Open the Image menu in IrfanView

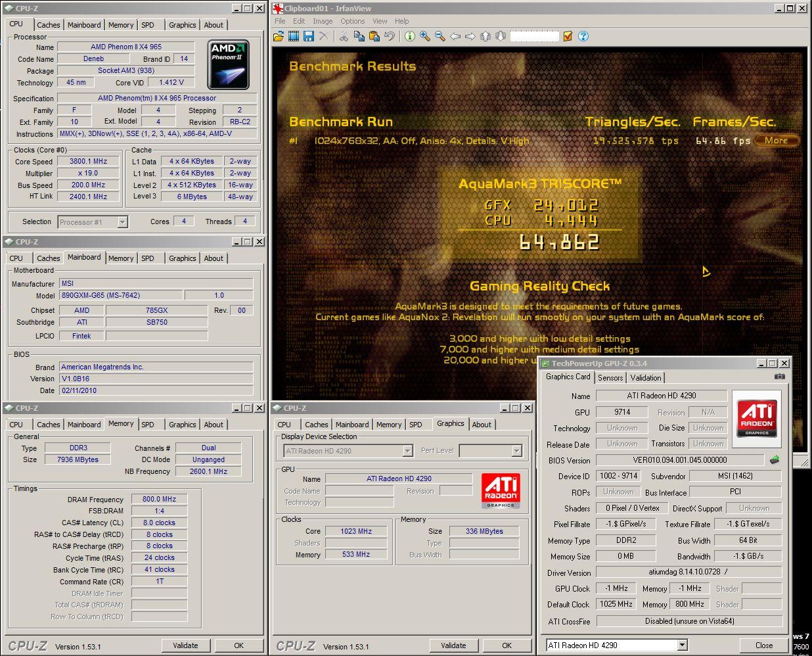[x=323, y=21]
